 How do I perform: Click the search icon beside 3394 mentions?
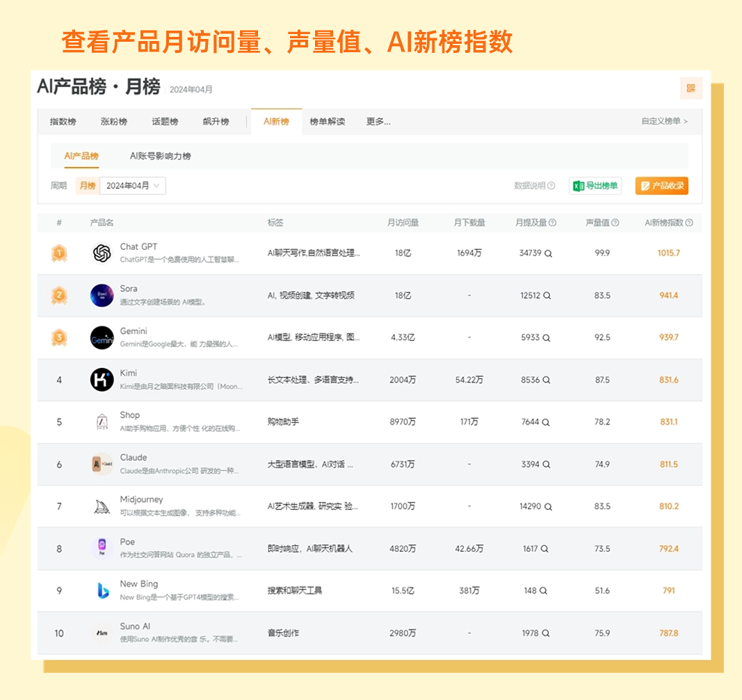(546, 464)
